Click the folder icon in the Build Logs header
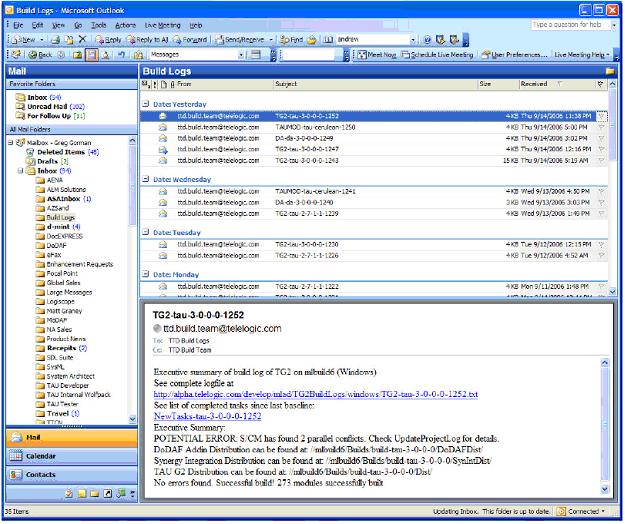The image size is (625, 524). click(x=609, y=71)
